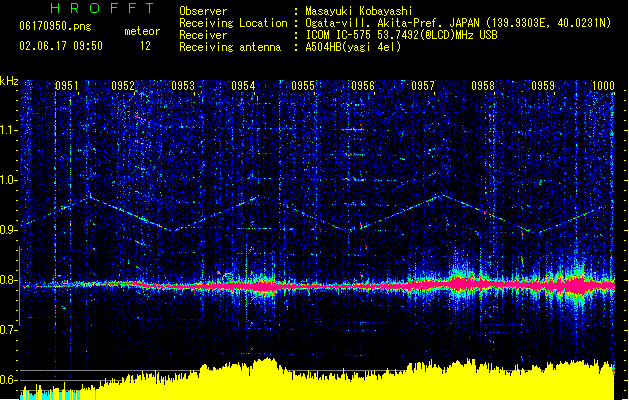Viewport: 629px width, 400px height.
Task: Click the 0952 time marker
Action: point(124,87)
